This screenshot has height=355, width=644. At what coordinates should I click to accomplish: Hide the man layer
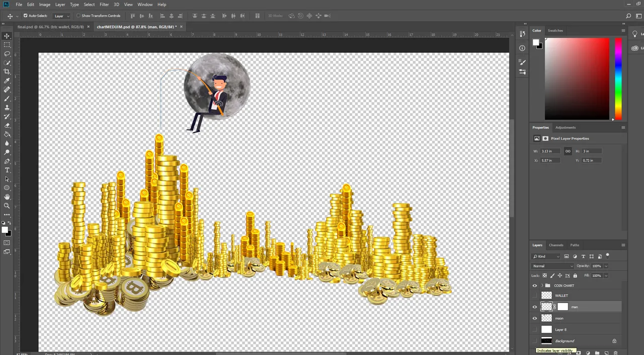(535, 307)
